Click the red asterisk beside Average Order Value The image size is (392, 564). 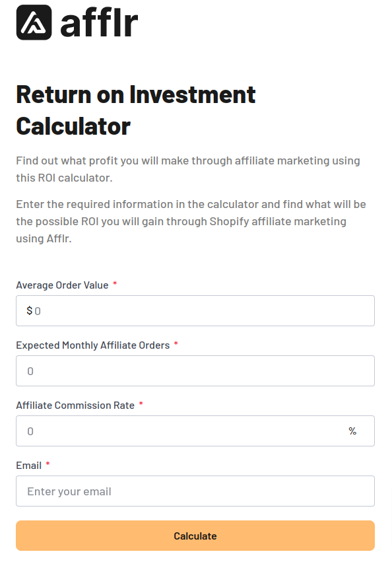pyautogui.click(x=114, y=285)
